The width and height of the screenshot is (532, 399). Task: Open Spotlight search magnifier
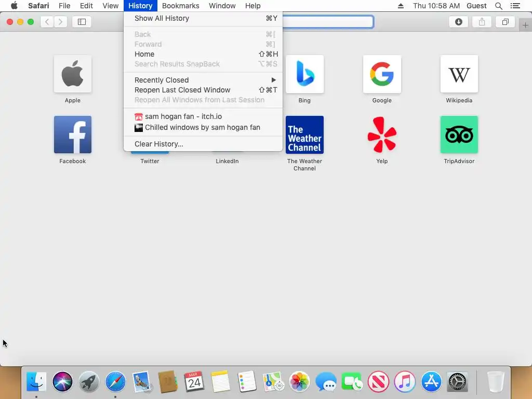pyautogui.click(x=498, y=6)
